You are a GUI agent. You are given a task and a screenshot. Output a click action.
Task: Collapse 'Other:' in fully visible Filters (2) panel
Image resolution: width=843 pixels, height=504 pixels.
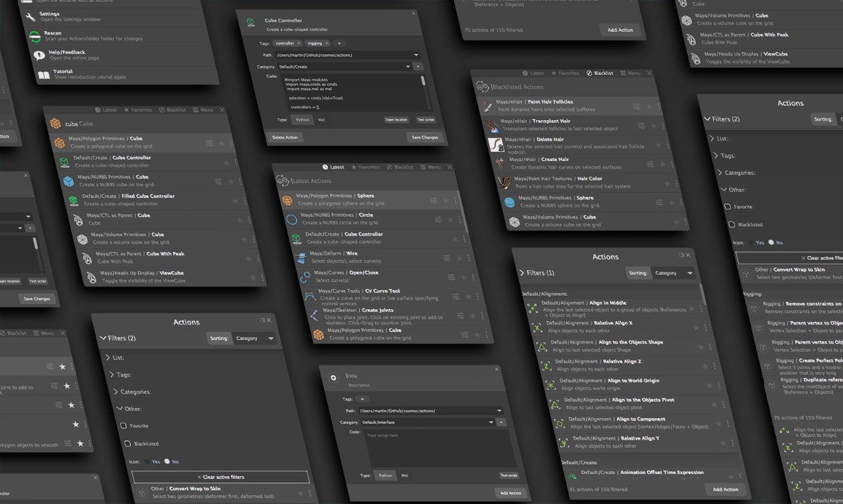coord(119,409)
